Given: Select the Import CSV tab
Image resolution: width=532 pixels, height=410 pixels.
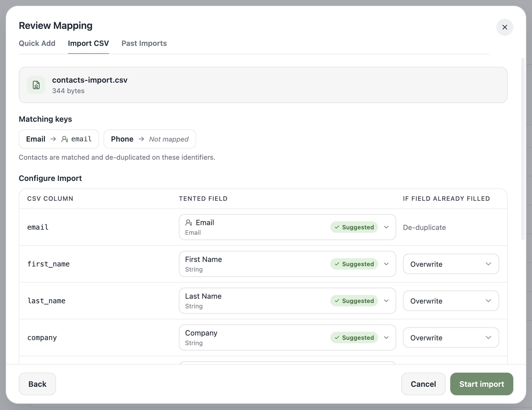Looking at the screenshot, I should click(x=88, y=43).
